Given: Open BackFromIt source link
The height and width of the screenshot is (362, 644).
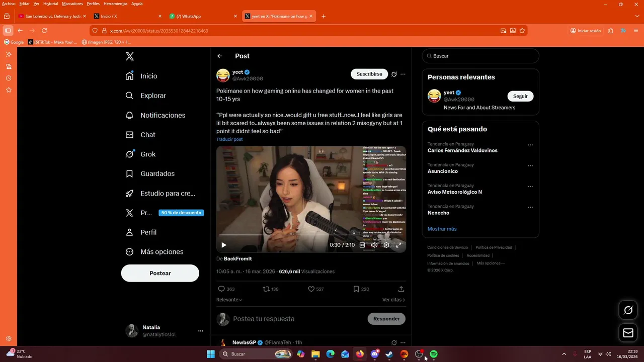Looking at the screenshot, I should (237, 258).
